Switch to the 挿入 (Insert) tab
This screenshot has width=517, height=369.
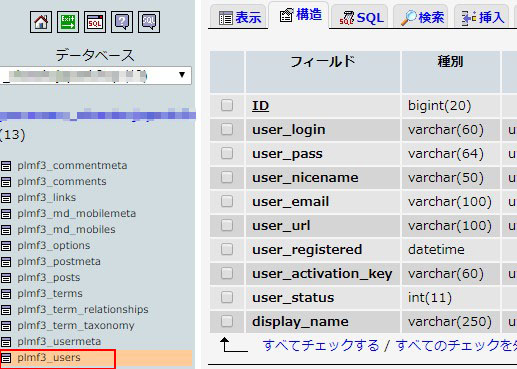pos(483,17)
